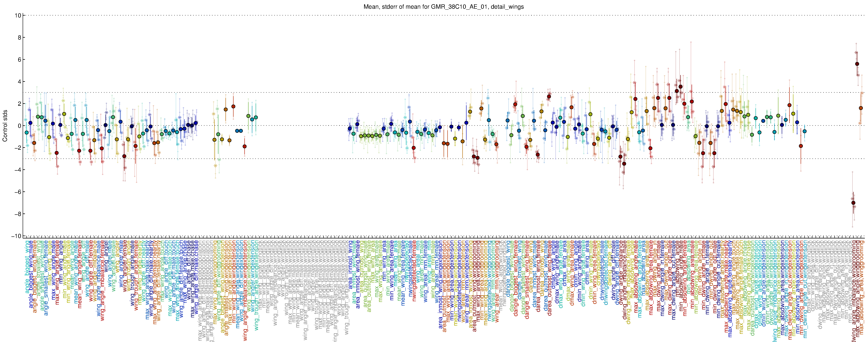
Task: Select the lowest dark red marker near −7
Action: [x=853, y=203]
